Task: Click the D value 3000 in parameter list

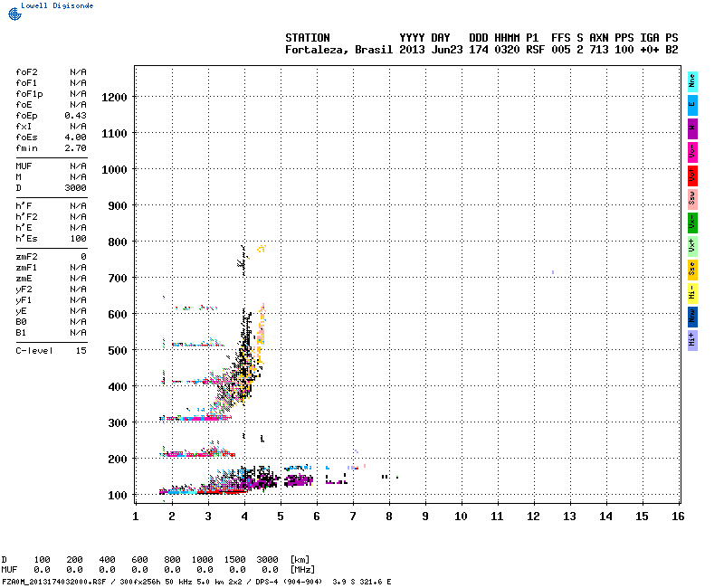Action: pos(76,188)
